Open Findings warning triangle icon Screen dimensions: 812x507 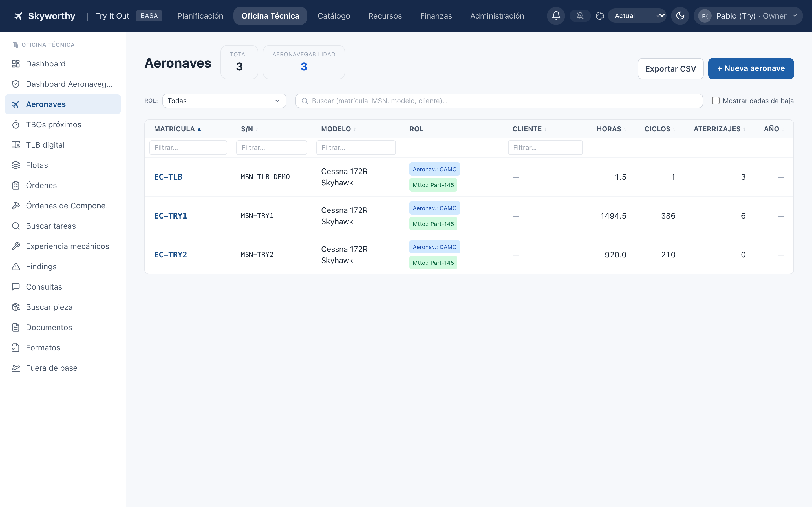[x=16, y=266]
